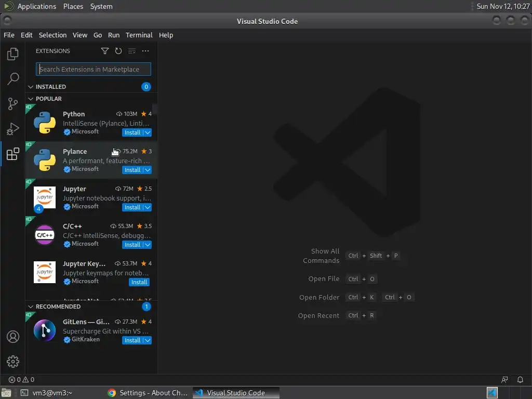Open the Places menu in top panel

(x=73, y=6)
